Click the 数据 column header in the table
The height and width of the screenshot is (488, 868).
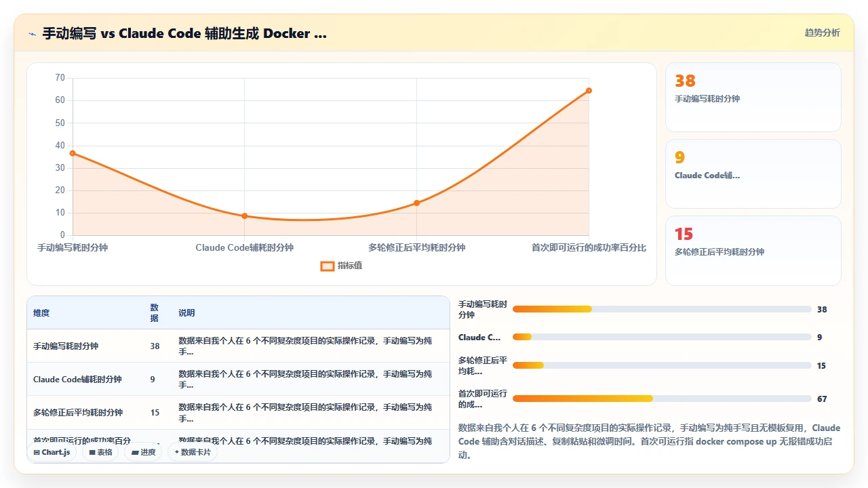tap(155, 313)
